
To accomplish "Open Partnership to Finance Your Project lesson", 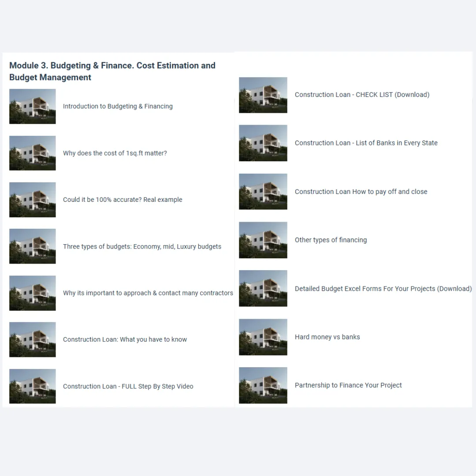I will pos(348,385).
